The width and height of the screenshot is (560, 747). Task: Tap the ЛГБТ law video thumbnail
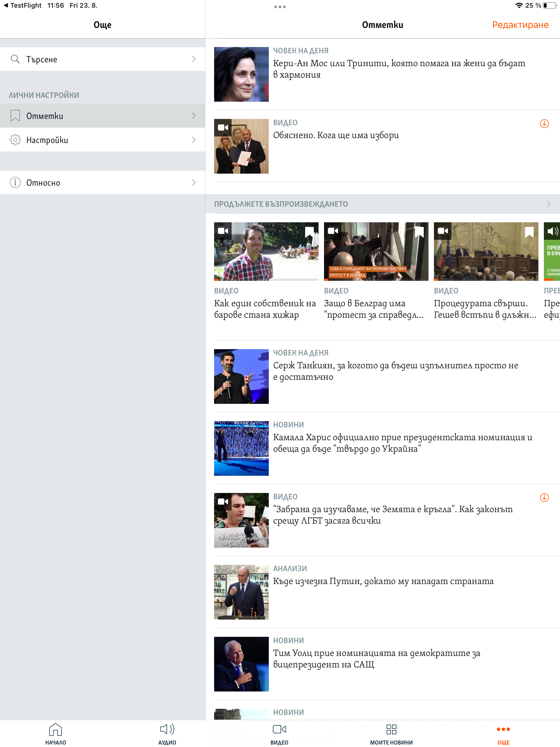(x=241, y=520)
